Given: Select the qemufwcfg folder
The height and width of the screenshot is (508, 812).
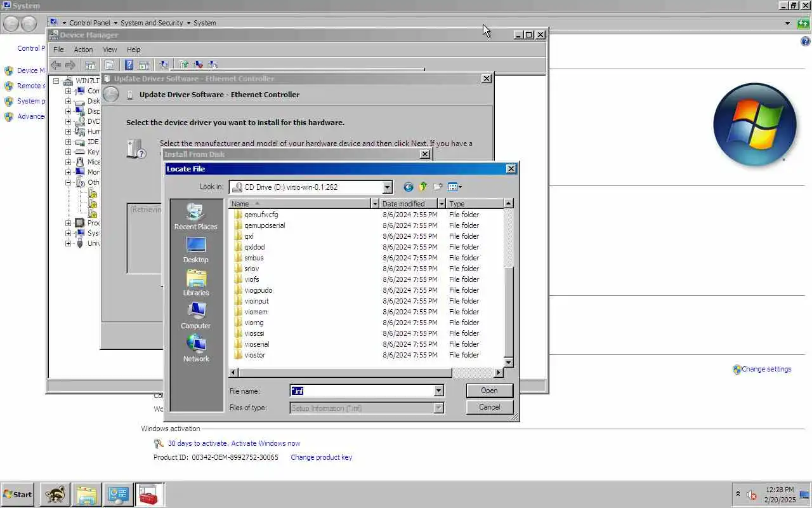Looking at the screenshot, I should point(261,215).
